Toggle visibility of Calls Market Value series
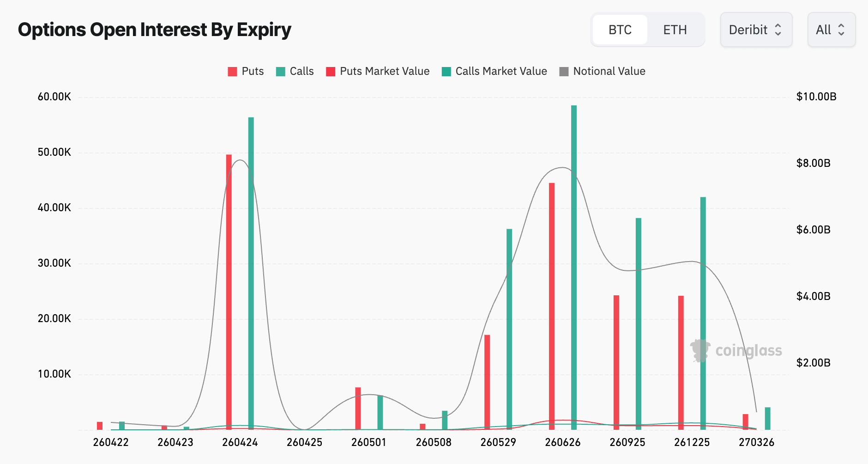The width and height of the screenshot is (868, 464). [x=446, y=71]
